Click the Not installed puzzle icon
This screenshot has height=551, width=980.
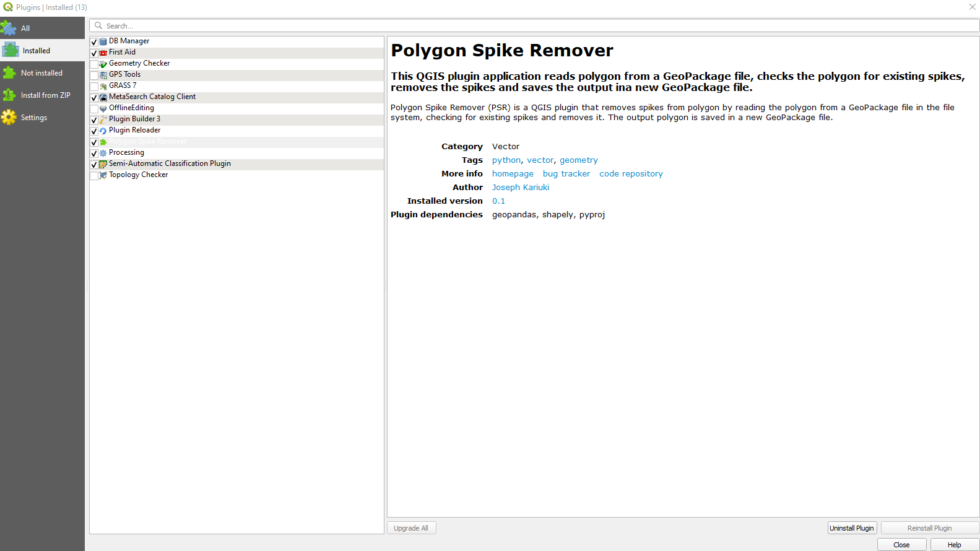point(9,72)
